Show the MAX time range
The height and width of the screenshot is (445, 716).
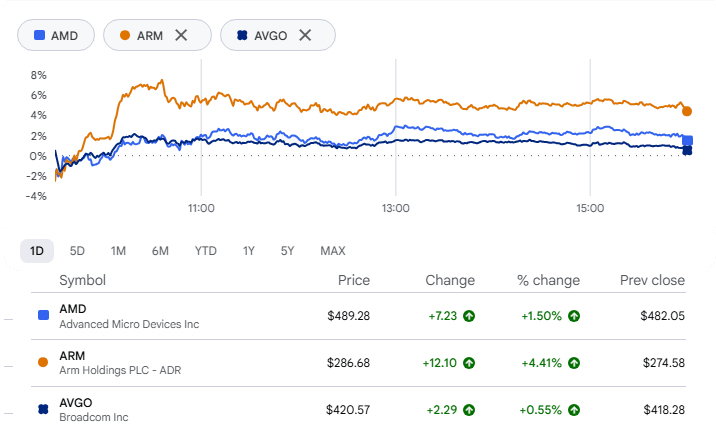(333, 251)
